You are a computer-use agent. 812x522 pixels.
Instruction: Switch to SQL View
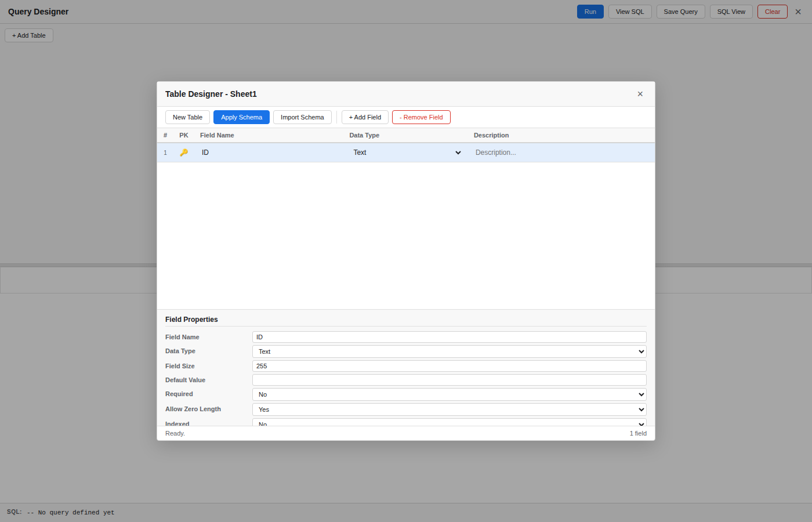[x=731, y=12]
